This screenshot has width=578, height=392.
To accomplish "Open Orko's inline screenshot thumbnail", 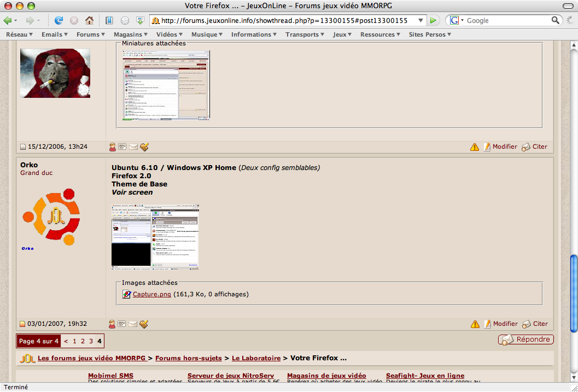I will pyautogui.click(x=155, y=237).
